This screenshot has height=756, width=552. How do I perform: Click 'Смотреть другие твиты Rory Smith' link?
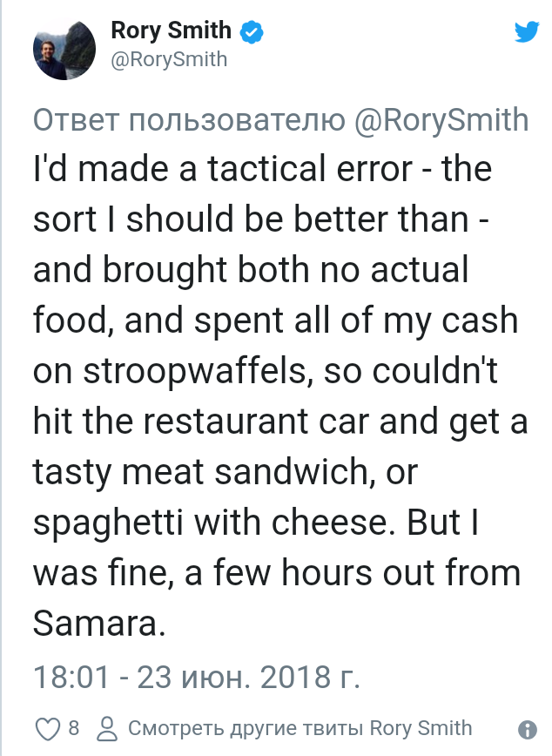pyautogui.click(x=300, y=728)
